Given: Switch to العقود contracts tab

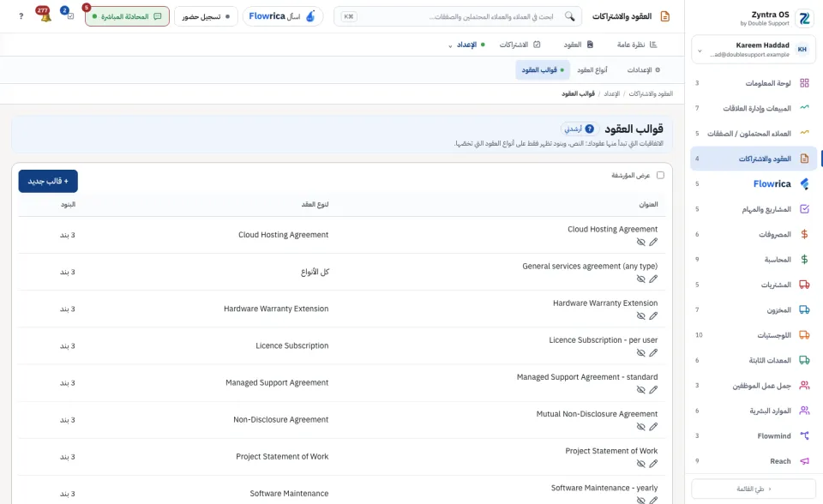Looking at the screenshot, I should (x=579, y=45).
